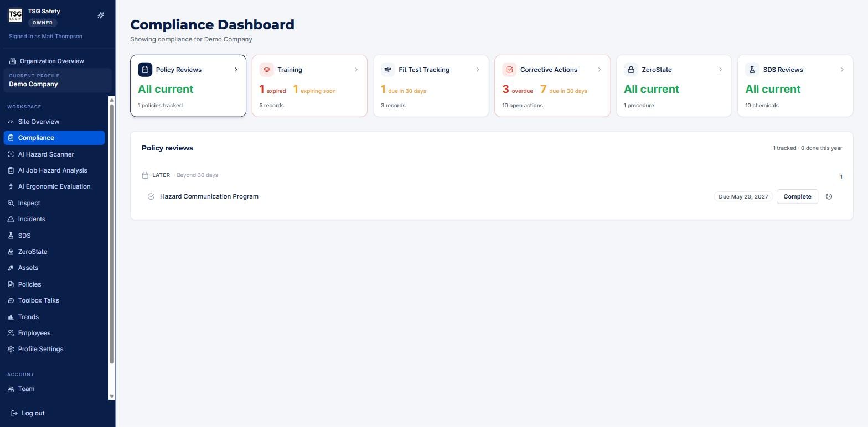Click "10 open actions" text
Viewport: 868px width, 427px height.
(x=523, y=106)
